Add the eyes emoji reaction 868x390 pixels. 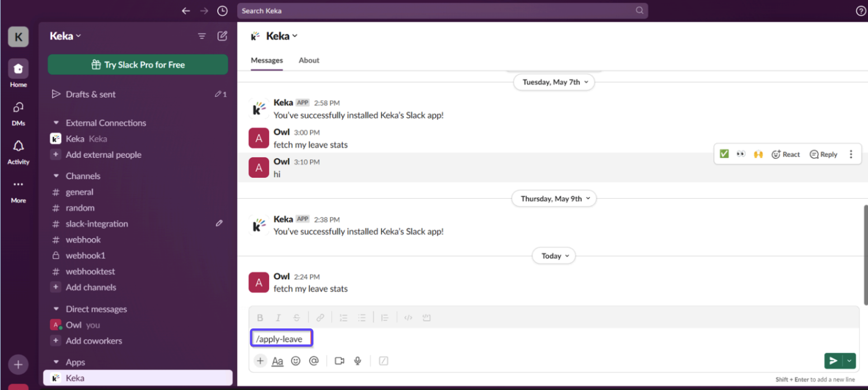[741, 154]
